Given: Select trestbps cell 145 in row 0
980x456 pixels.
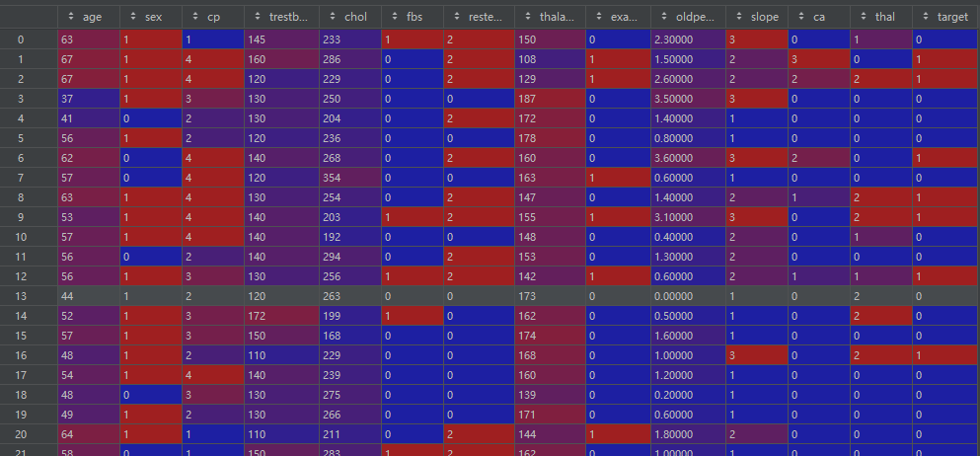Looking at the screenshot, I should click(x=281, y=39).
